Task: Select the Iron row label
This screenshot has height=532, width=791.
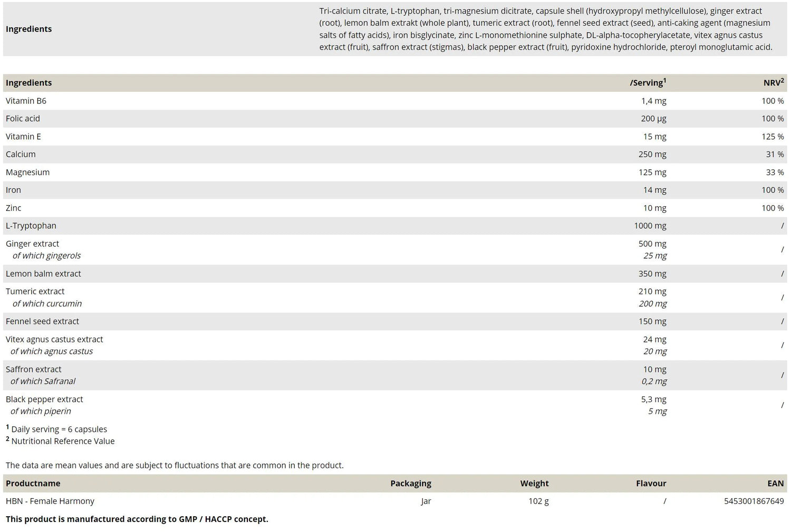Action: [x=13, y=190]
